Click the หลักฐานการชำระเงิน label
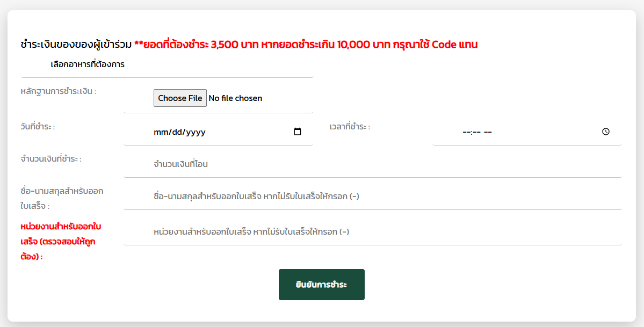 59,91
